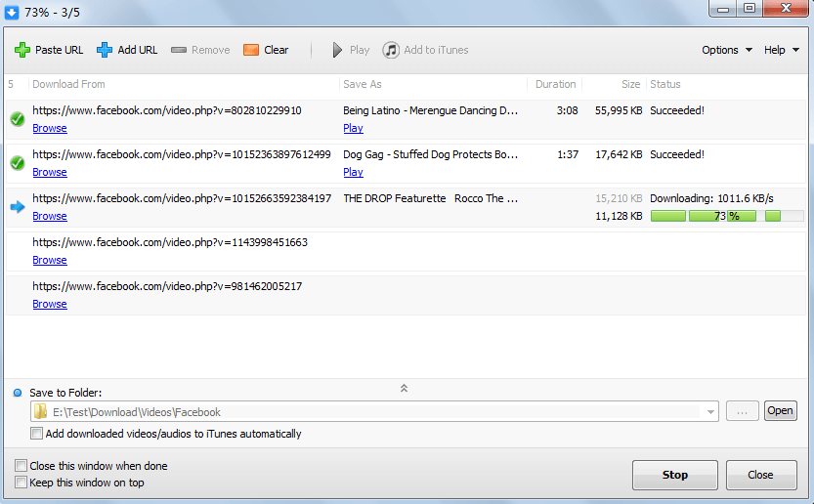Click Browse link for video 10152363897612499
This screenshot has height=504, width=814.
pyautogui.click(x=50, y=172)
